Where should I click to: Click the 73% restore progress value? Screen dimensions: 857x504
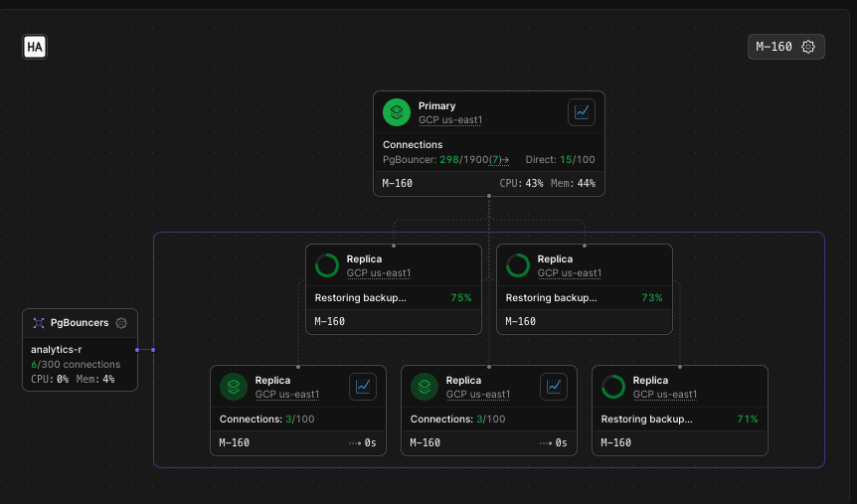(651, 298)
